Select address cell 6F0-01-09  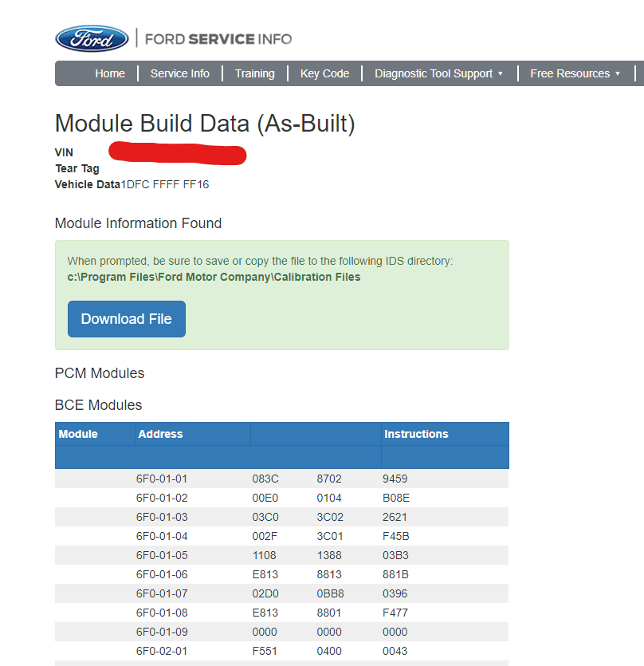(x=162, y=632)
